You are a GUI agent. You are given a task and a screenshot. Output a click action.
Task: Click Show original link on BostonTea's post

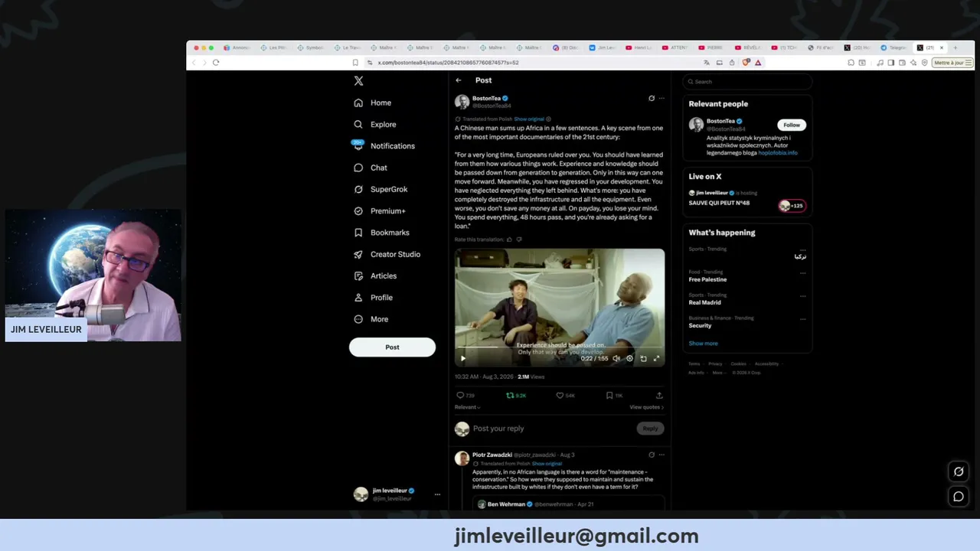529,119
